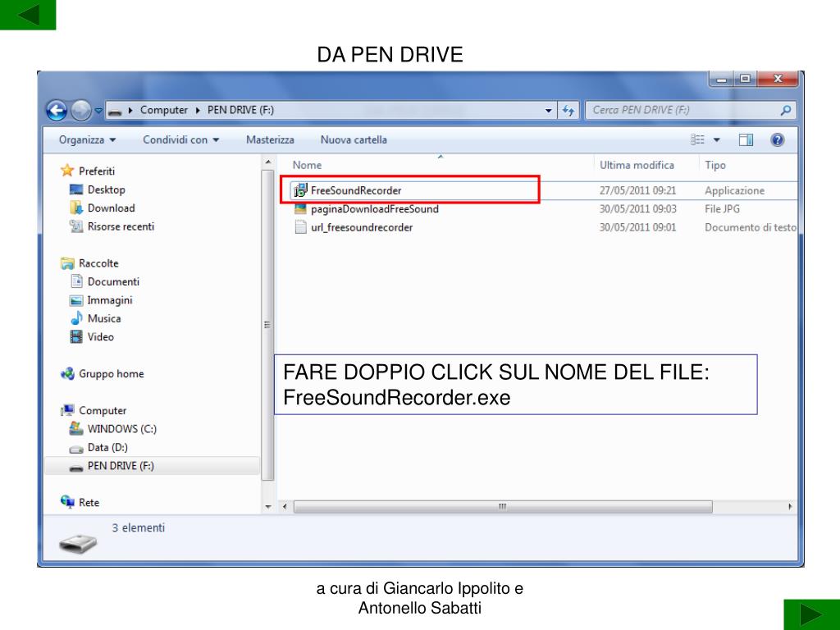Click the WINDOWS (C:) drive icon

pos(76,428)
